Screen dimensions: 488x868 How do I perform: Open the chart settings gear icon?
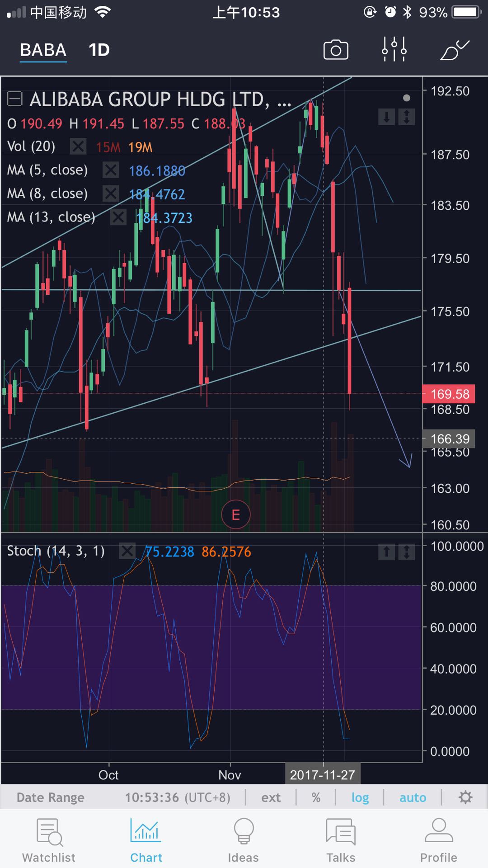465,797
